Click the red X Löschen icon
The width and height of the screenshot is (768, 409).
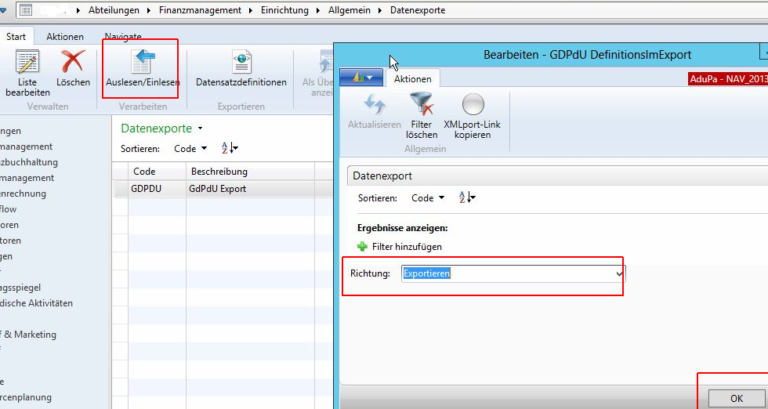73,63
